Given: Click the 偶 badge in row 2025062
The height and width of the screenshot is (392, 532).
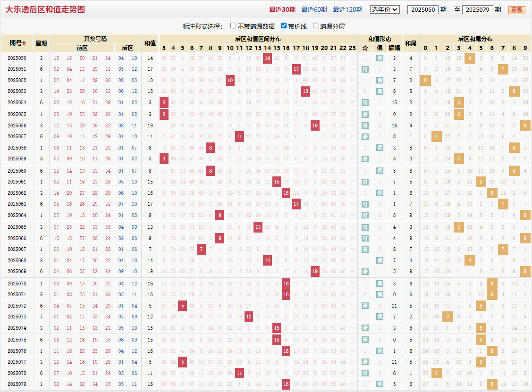Looking at the screenshot, I should pos(380,193).
